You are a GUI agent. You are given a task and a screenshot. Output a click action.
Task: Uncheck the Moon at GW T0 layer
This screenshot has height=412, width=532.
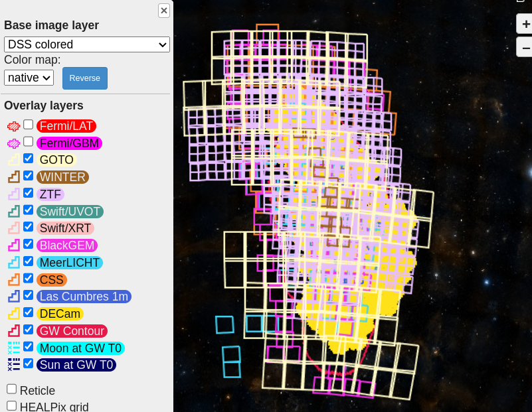coord(28,346)
